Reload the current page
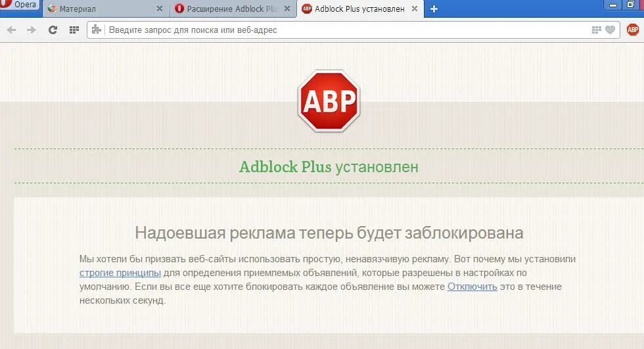 pos(53,30)
